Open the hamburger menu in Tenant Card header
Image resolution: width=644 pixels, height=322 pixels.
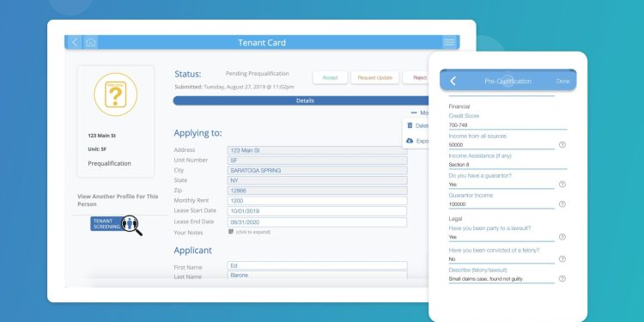[449, 42]
